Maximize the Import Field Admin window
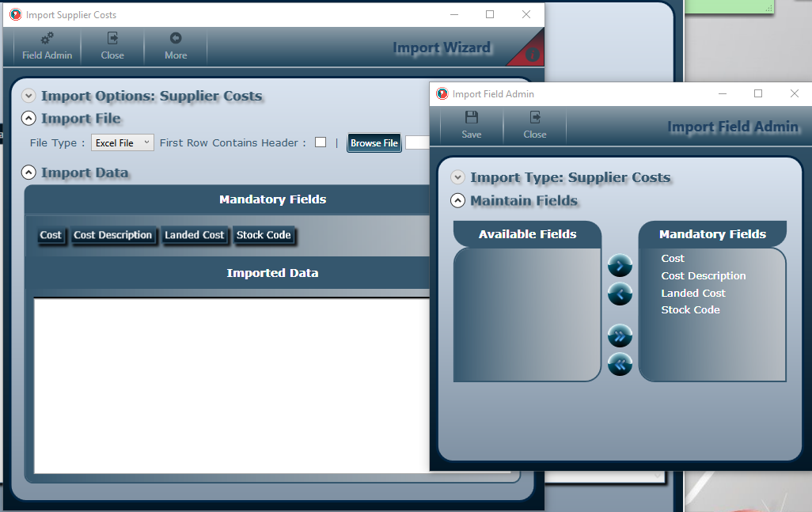 point(758,93)
